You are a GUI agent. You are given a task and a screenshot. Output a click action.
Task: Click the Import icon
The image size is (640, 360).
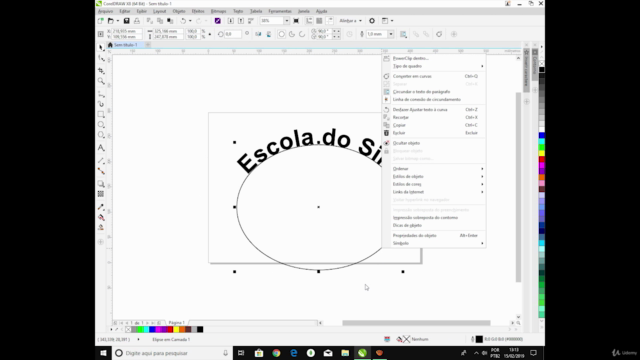(x=231, y=21)
